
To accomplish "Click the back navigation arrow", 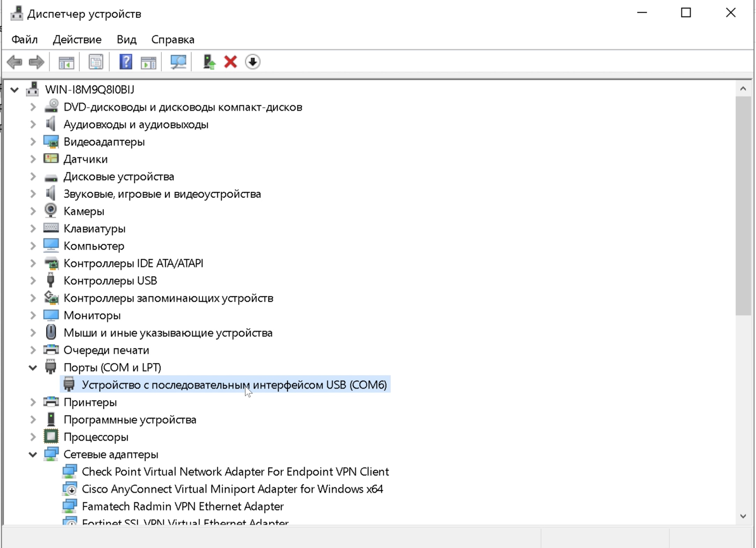I will point(15,62).
